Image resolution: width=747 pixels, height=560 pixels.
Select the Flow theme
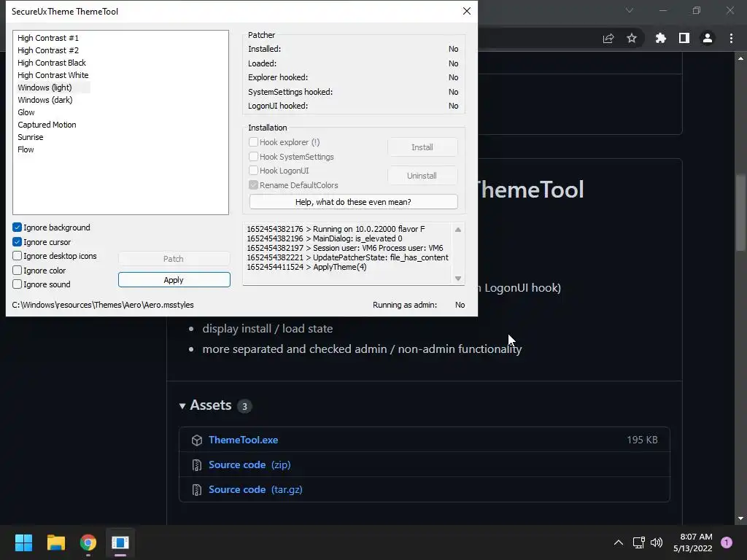coord(26,149)
